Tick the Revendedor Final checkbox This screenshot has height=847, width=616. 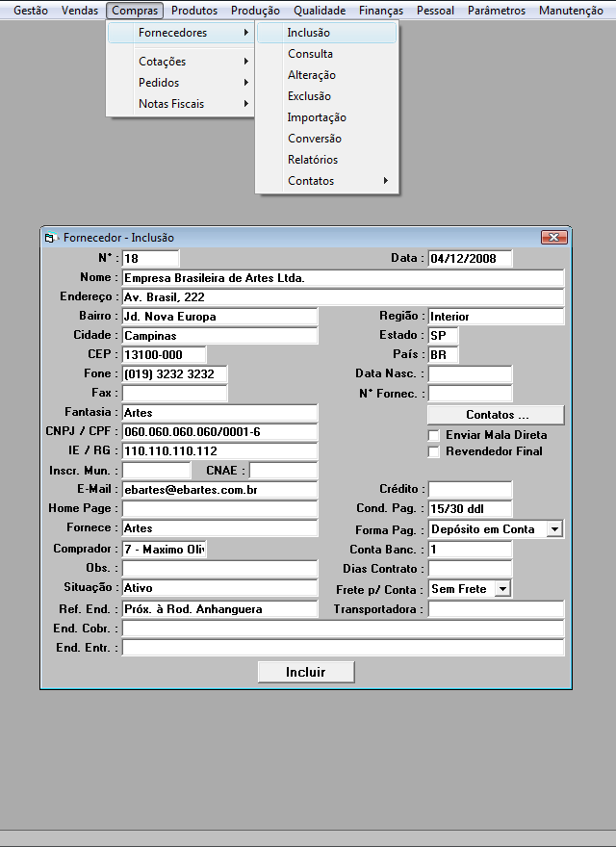tap(433, 452)
